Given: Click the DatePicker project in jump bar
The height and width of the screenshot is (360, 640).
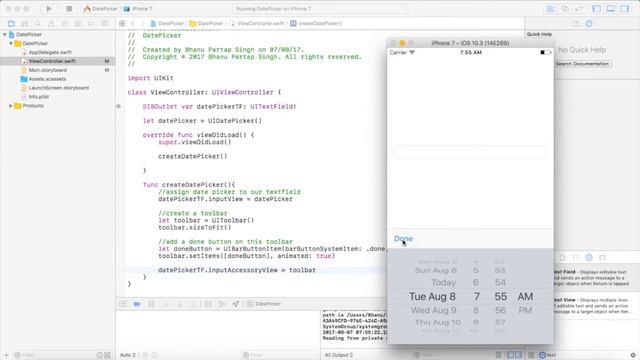Looking at the screenshot, I should tap(167, 24).
